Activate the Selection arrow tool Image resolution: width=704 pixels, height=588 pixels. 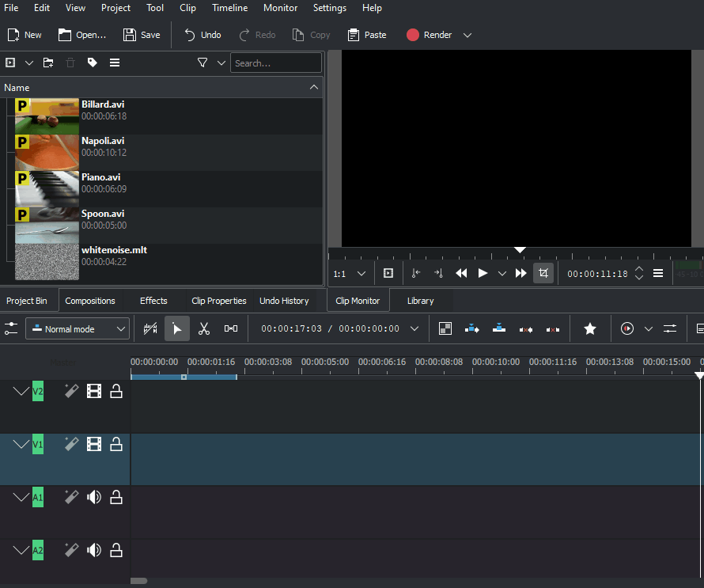177,328
